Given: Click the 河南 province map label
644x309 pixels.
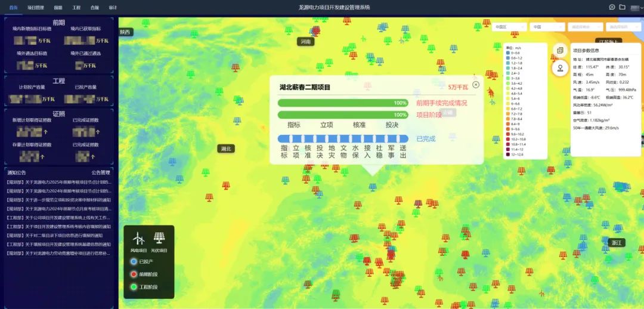Looking at the screenshot, I should coord(305,42).
